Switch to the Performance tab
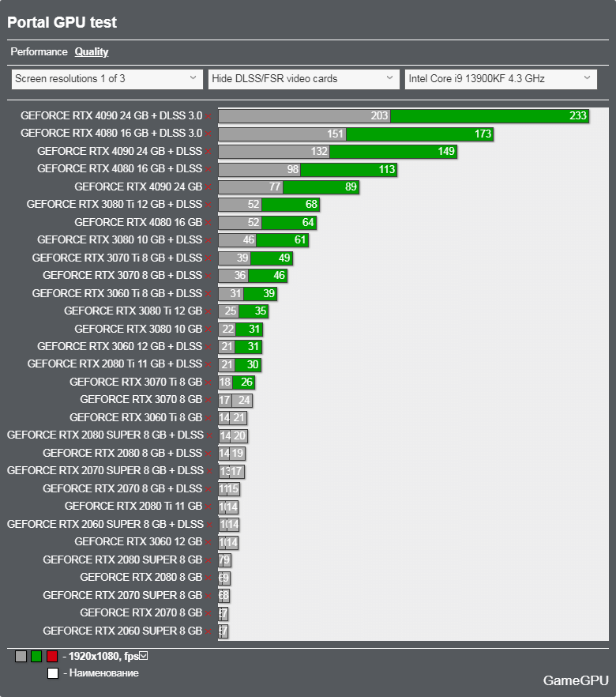The image size is (616, 697). coord(39,52)
